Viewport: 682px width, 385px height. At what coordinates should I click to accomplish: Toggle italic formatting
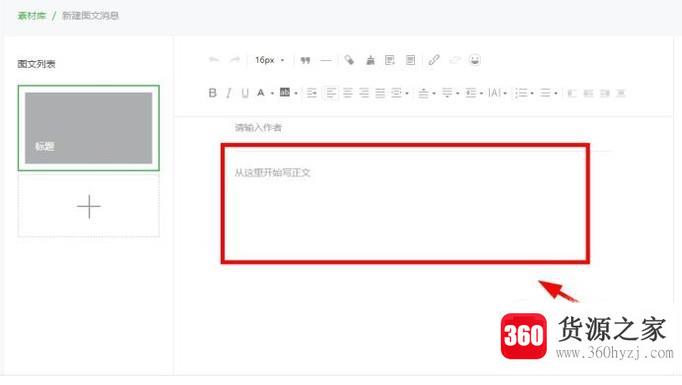[228, 93]
